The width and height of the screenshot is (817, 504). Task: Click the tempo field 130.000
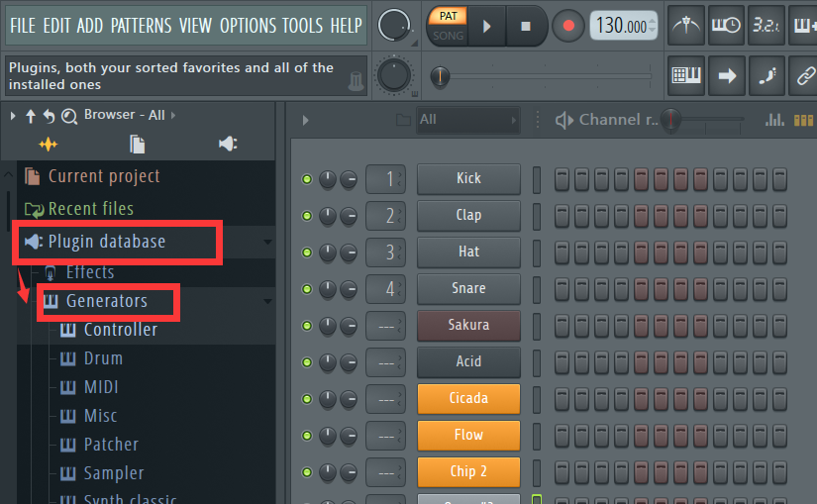[623, 26]
